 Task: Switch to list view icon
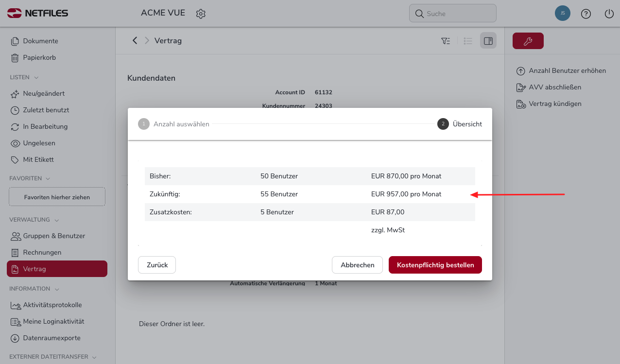(x=468, y=41)
